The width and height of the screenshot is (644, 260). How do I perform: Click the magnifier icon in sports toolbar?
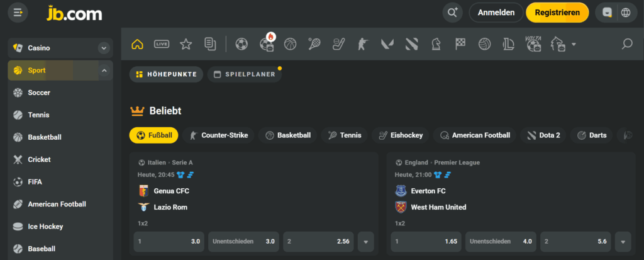click(x=626, y=44)
